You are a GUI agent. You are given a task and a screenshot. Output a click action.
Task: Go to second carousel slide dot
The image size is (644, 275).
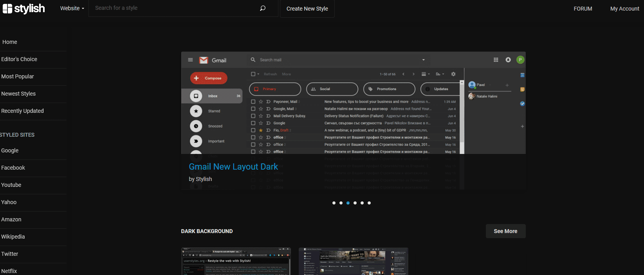click(x=341, y=203)
